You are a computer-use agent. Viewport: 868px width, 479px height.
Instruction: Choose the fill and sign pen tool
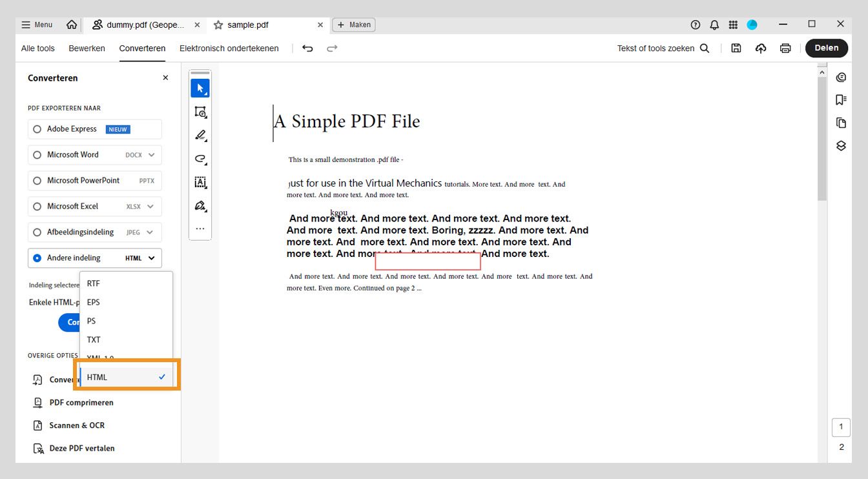tap(200, 206)
